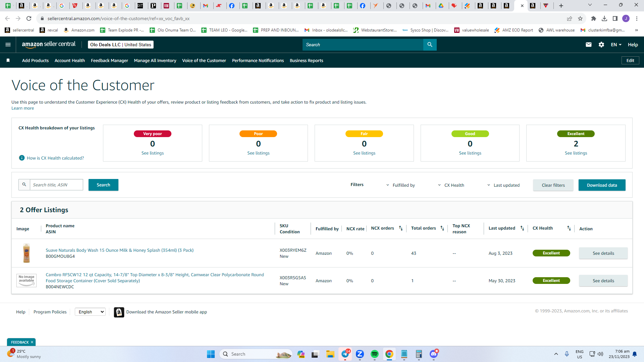
Task: Open Business Reports
Action: pos(307,60)
